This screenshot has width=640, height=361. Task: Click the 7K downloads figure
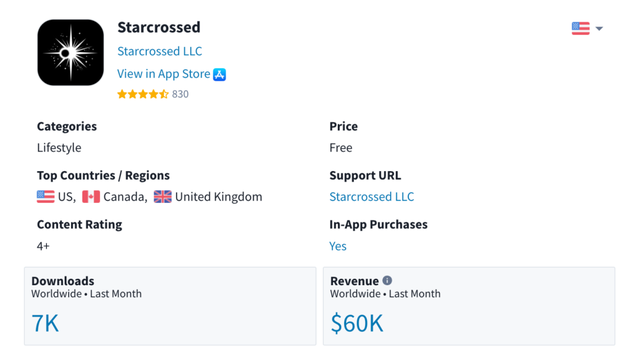[45, 323]
